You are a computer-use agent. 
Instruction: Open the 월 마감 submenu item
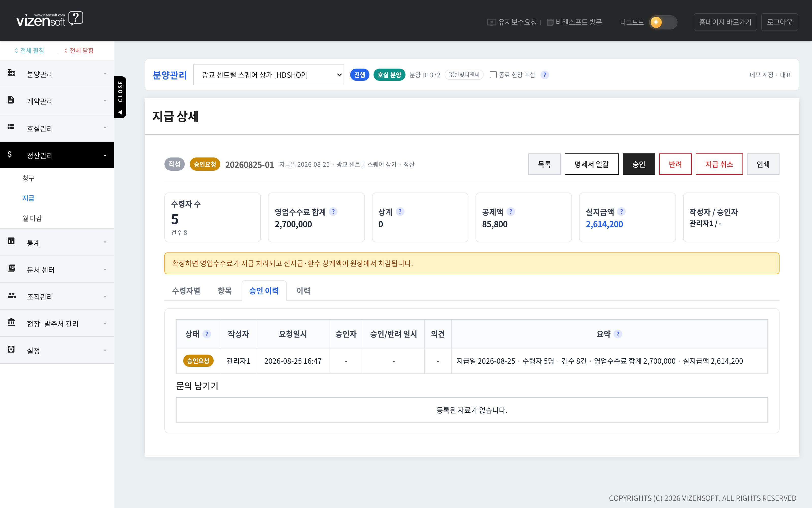click(32, 218)
